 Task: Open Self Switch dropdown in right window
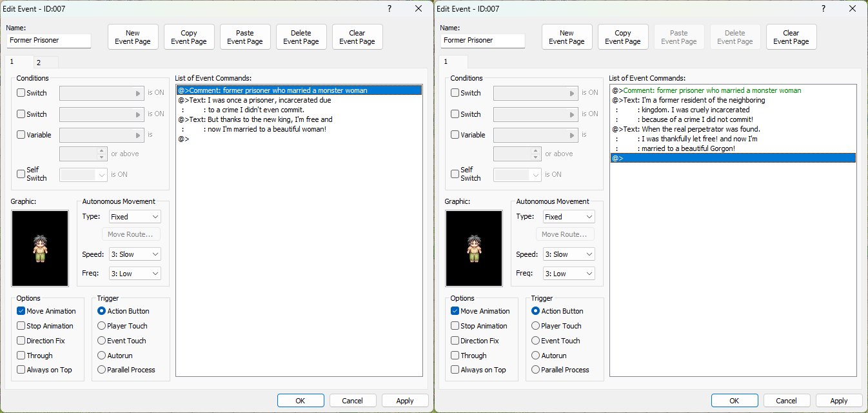pos(517,174)
